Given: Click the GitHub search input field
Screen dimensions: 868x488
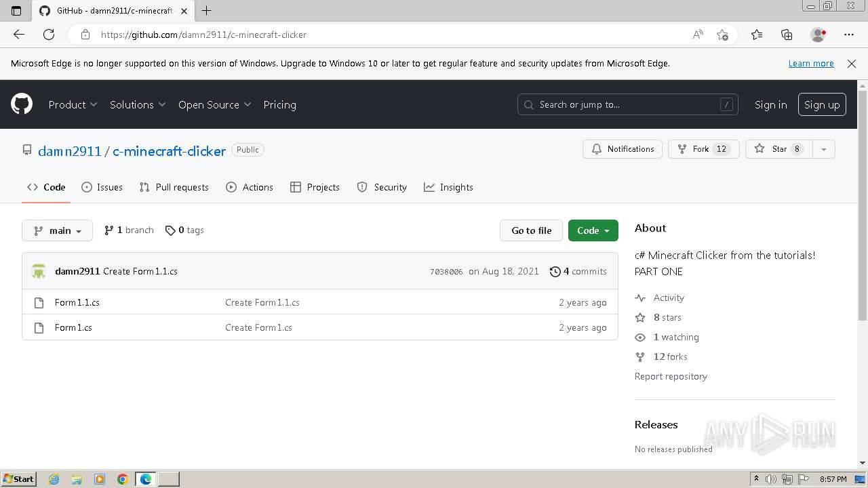Looking at the screenshot, I should [628, 104].
